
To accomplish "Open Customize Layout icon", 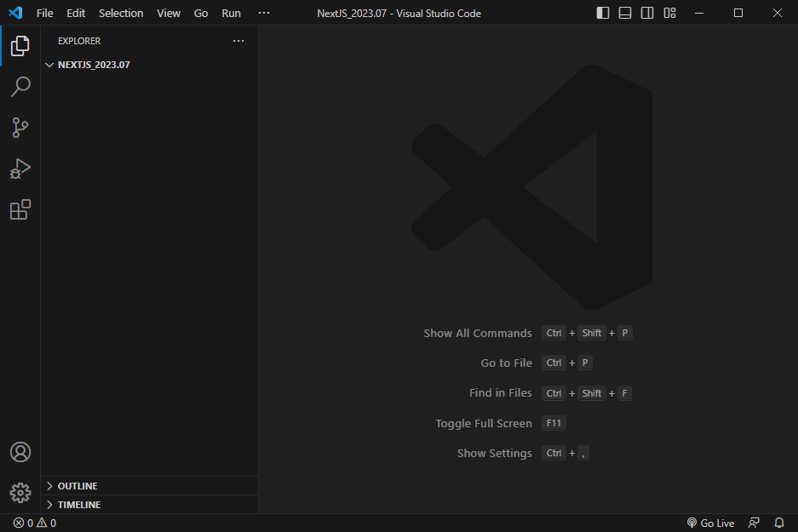I will (x=669, y=13).
